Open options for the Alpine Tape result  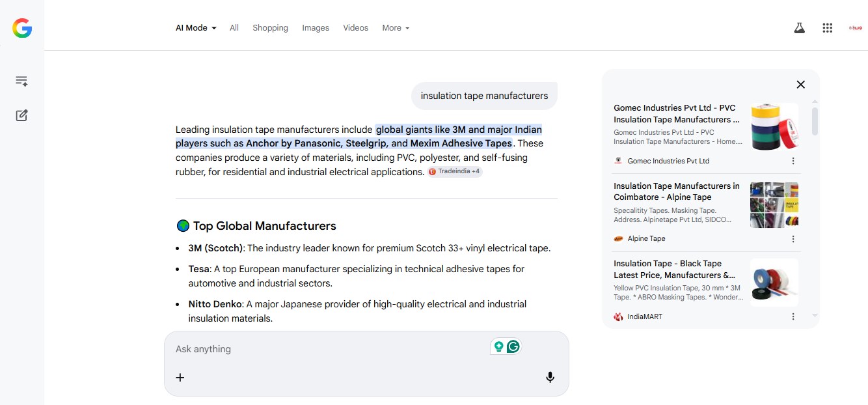pyautogui.click(x=793, y=239)
